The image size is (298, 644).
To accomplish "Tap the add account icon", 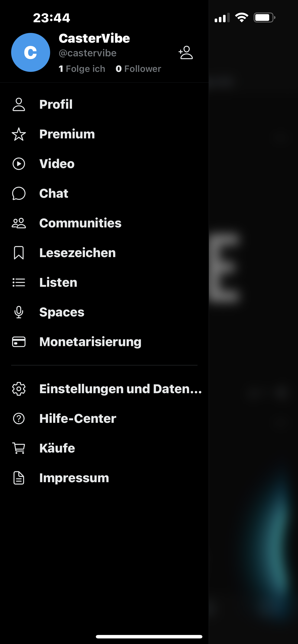I will [x=186, y=52].
